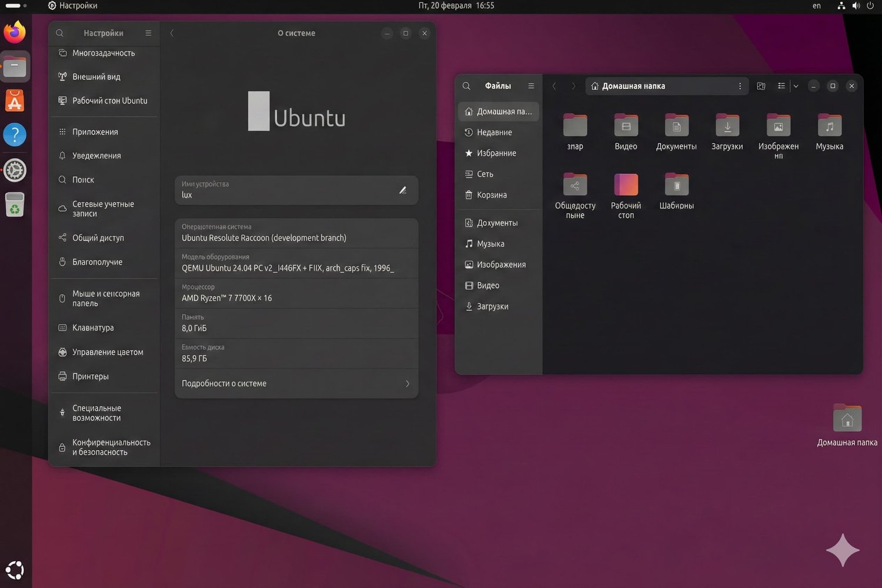882x588 pixels.
Task: Open Корзина in Files sidebar
Action: pyautogui.click(x=492, y=195)
